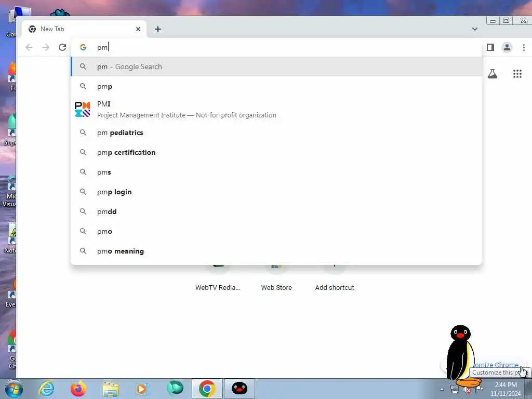Image resolution: width=532 pixels, height=399 pixels.
Task: Choose the 'pmp' search suggestion
Action: (276, 87)
